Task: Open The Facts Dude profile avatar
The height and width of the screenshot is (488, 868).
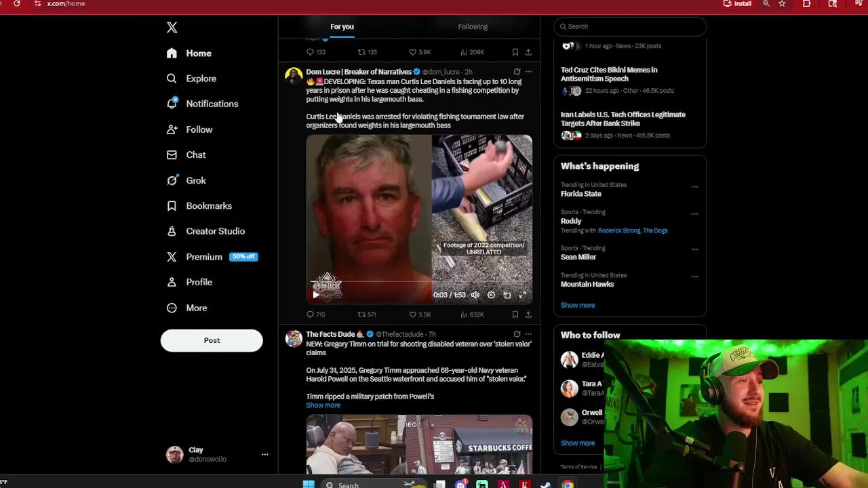Action: pyautogui.click(x=294, y=338)
